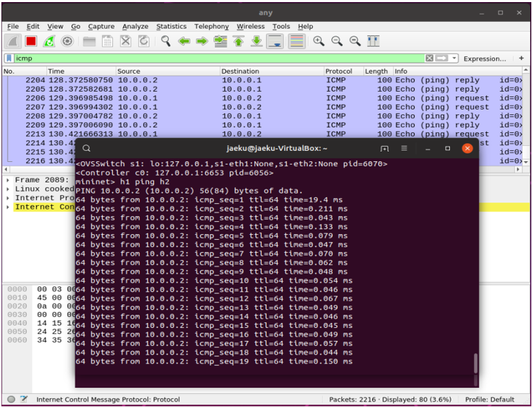The width and height of the screenshot is (532, 407).
Task: Click the terminal window scrollbar
Action: (x=475, y=364)
